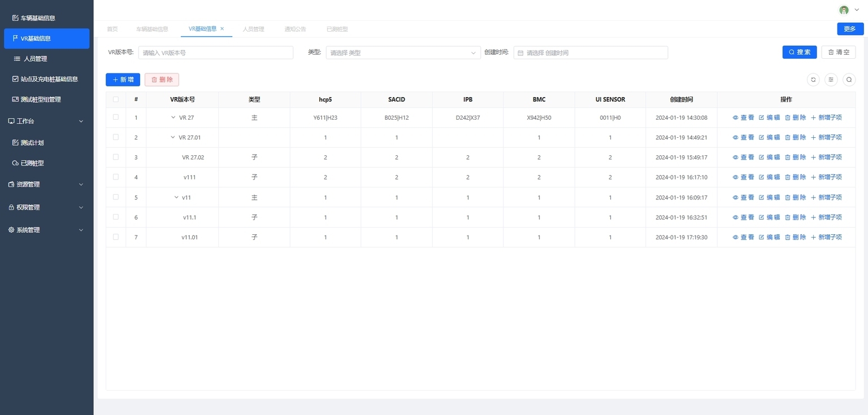Screen dimensions: 868x415
Task: Edit row v11.01 with 编辑
Action: 769,237
